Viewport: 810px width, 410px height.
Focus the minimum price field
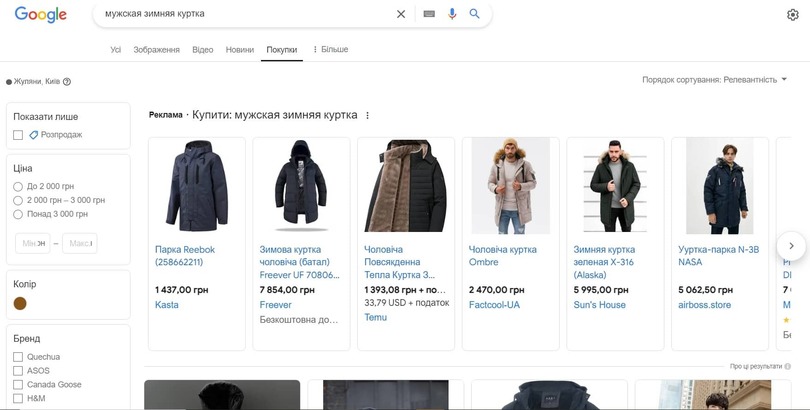[x=33, y=243]
